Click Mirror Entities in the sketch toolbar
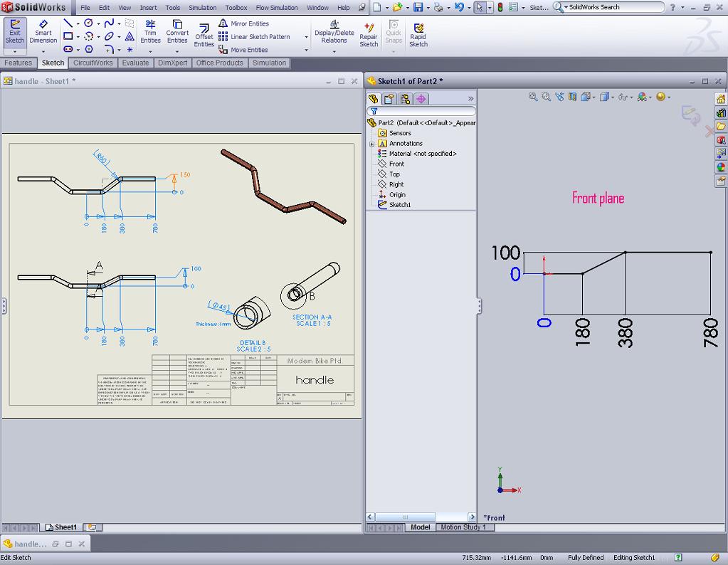Screen dimensions: 728x565 [244, 23]
